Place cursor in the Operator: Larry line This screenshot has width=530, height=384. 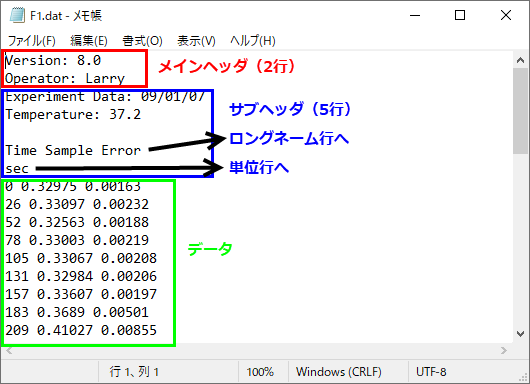point(65,78)
